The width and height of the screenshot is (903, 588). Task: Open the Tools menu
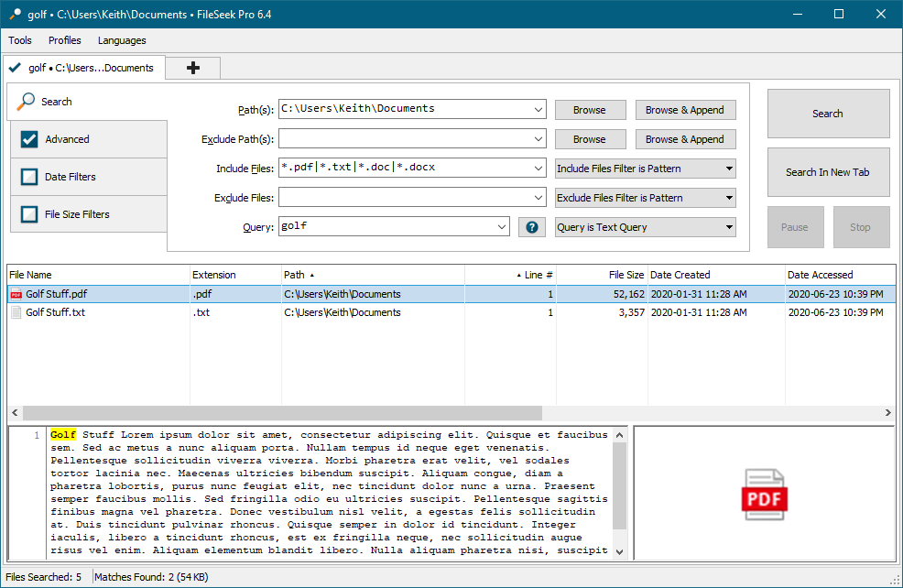coord(20,40)
